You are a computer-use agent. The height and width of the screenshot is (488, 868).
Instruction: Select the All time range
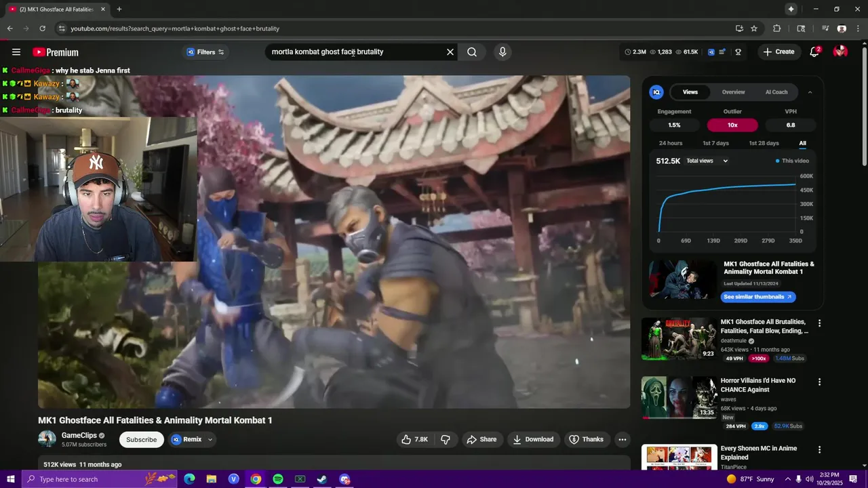803,143
